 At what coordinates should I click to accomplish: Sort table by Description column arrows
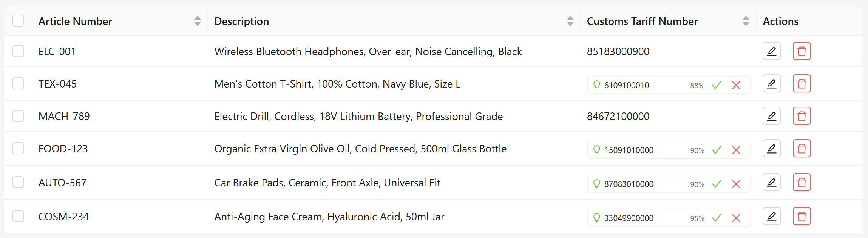[570, 21]
